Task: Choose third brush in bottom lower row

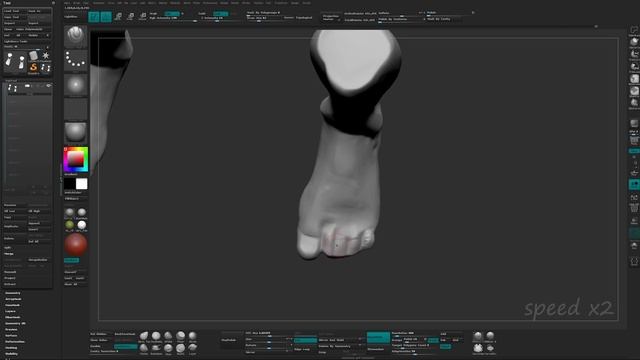Action: (x=168, y=348)
